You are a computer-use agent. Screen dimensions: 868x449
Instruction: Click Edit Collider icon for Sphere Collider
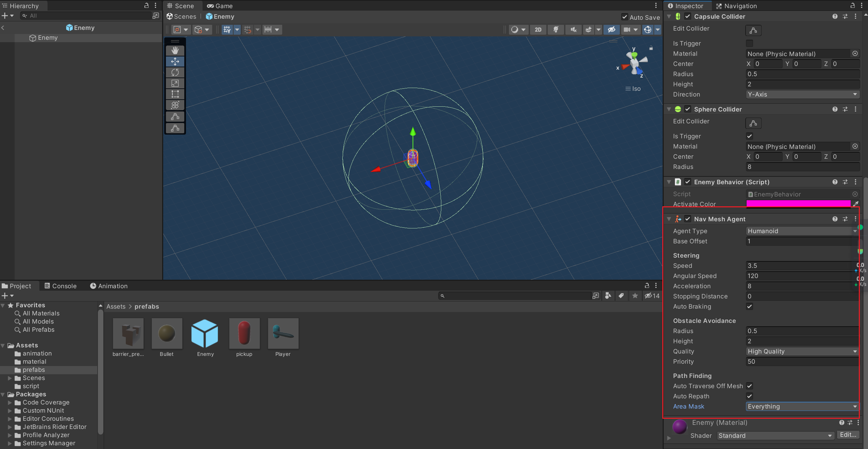coord(753,123)
